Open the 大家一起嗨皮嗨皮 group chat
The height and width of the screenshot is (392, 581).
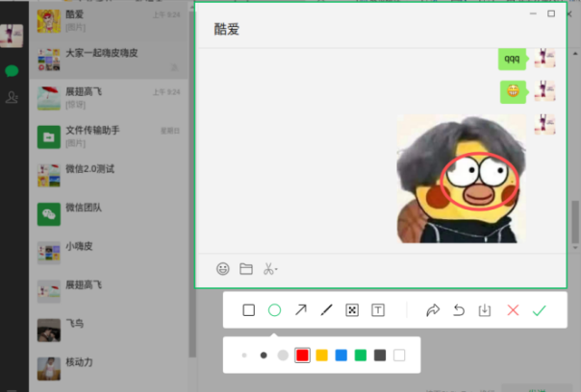coord(109,60)
